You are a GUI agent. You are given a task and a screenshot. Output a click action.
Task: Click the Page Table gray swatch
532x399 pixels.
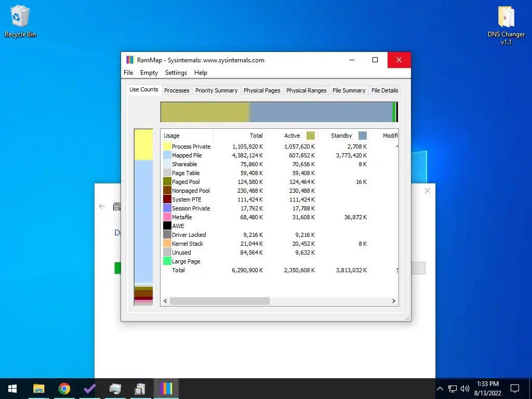(167, 173)
